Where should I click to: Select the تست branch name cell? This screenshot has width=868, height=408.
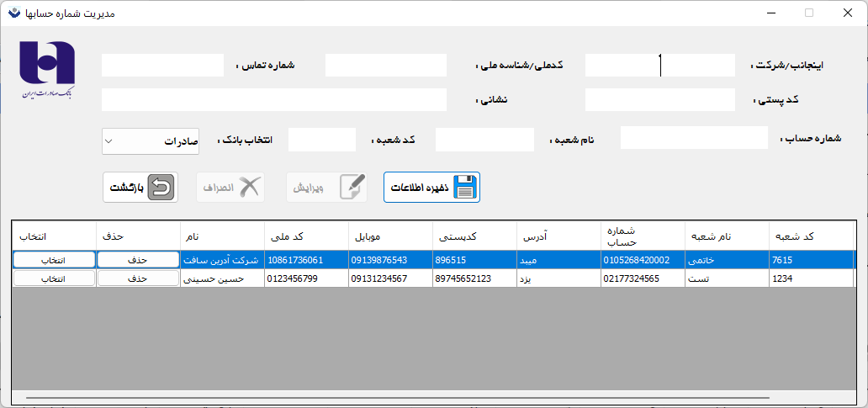[x=728, y=278]
